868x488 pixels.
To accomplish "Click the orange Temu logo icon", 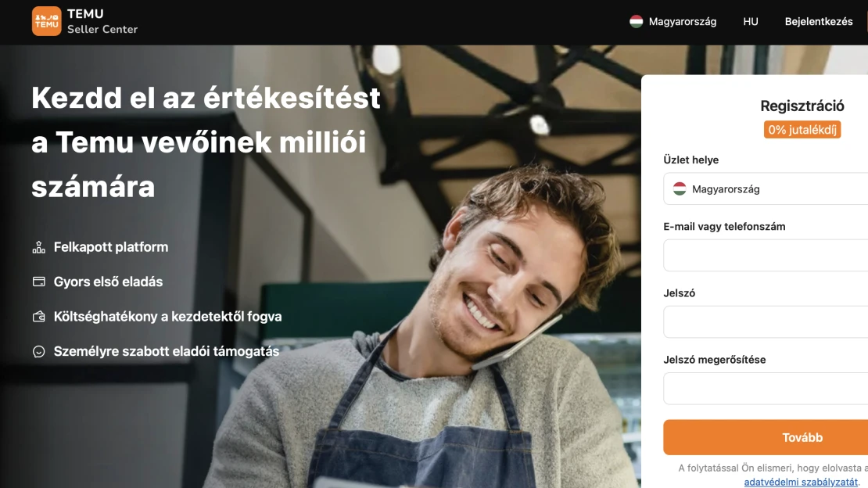I will pyautogui.click(x=46, y=21).
